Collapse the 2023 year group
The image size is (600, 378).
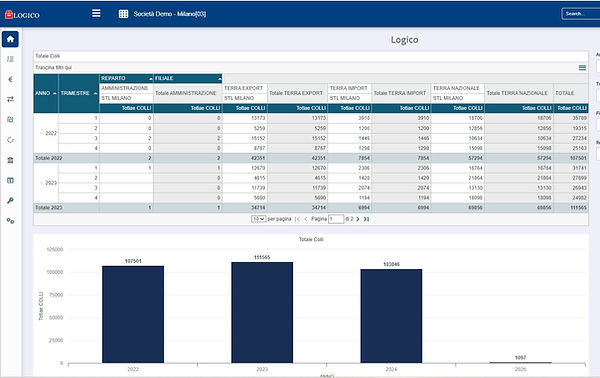(42, 183)
